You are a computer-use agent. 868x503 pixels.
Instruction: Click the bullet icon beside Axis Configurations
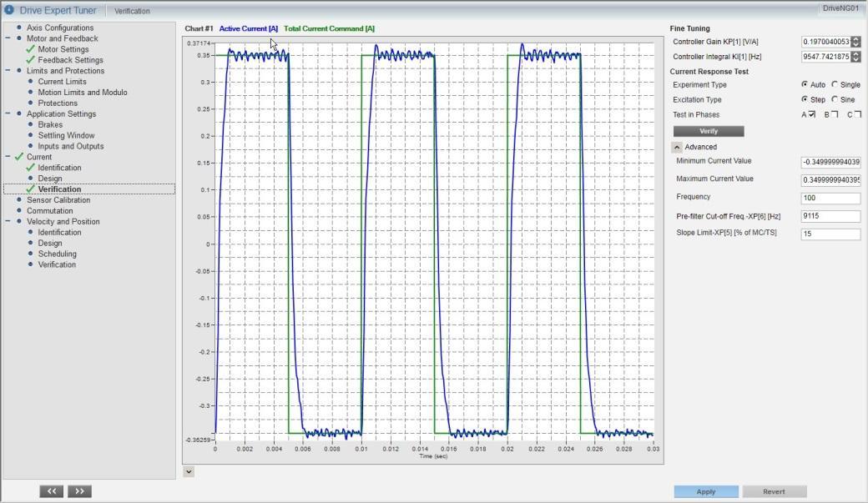[x=19, y=28]
